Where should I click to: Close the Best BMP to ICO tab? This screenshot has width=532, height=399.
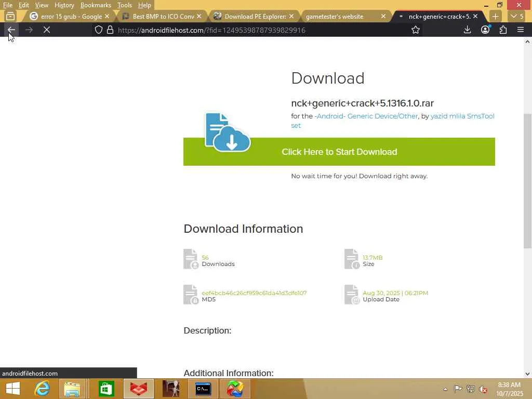click(199, 16)
